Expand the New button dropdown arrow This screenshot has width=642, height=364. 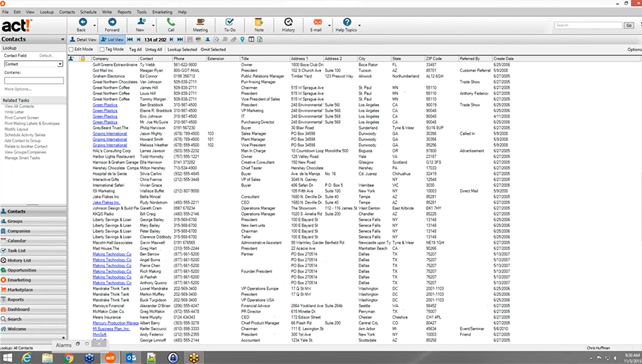[x=154, y=25]
